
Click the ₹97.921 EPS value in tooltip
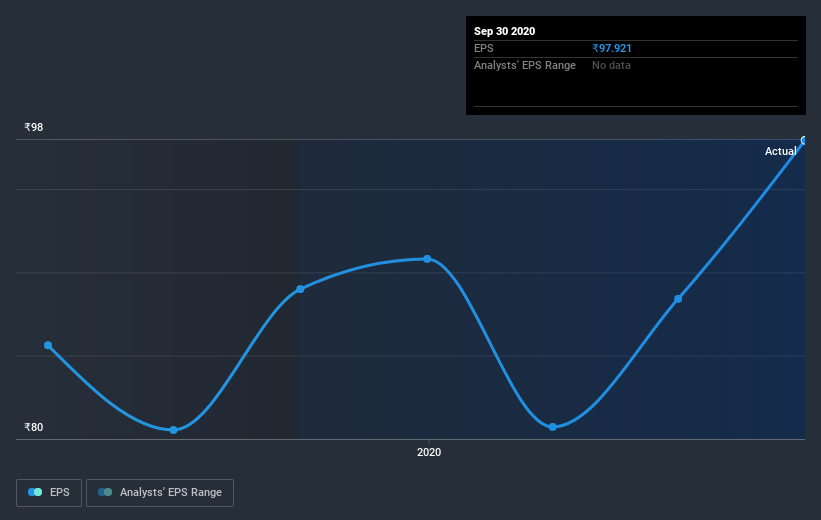(x=612, y=48)
